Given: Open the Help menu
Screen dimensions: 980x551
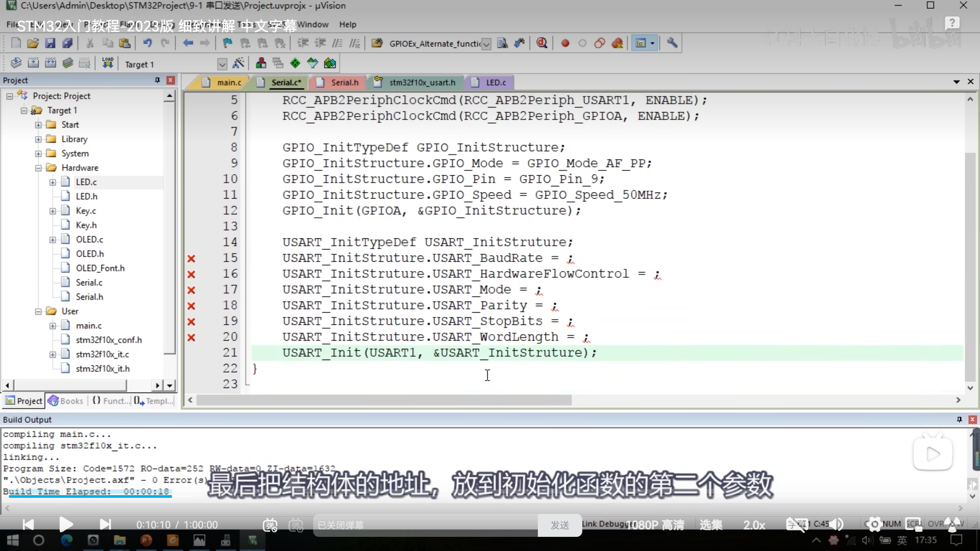Looking at the screenshot, I should pyautogui.click(x=347, y=24).
